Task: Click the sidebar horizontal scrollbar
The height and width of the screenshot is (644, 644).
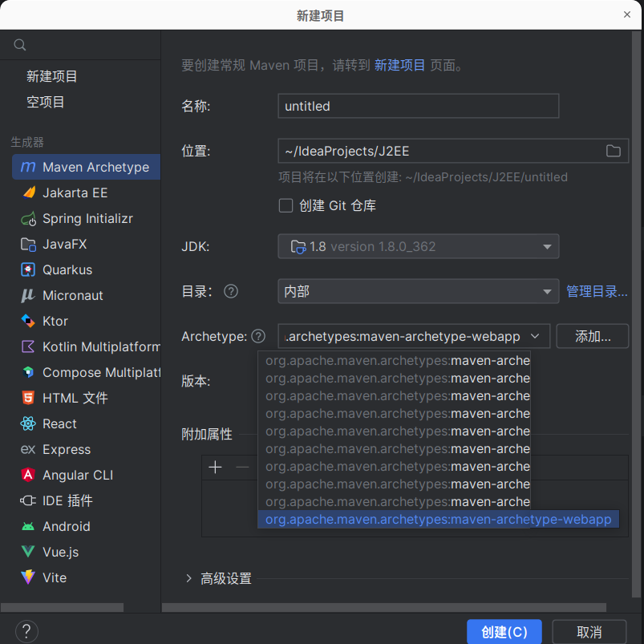Action: coord(62,607)
